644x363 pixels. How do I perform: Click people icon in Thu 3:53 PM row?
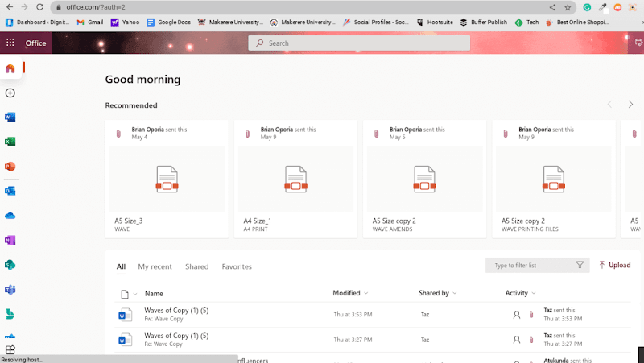click(x=517, y=315)
